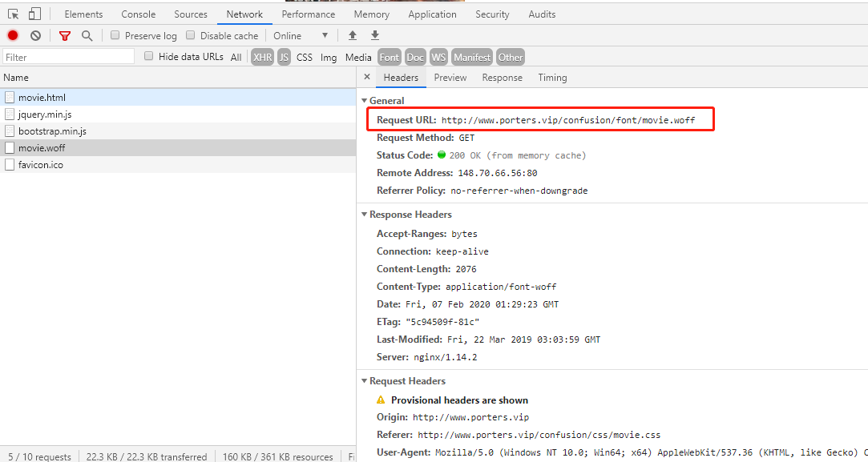Enable the Disable cache checkbox
The width and height of the screenshot is (868, 462).
click(191, 35)
